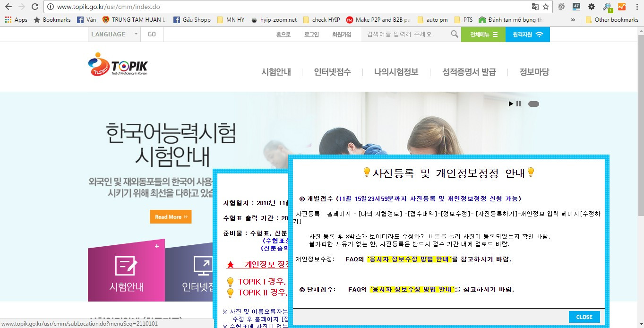Click the gear extension icon in Chrome toolbar
The width and height of the screenshot is (644, 328).
coord(592,7)
